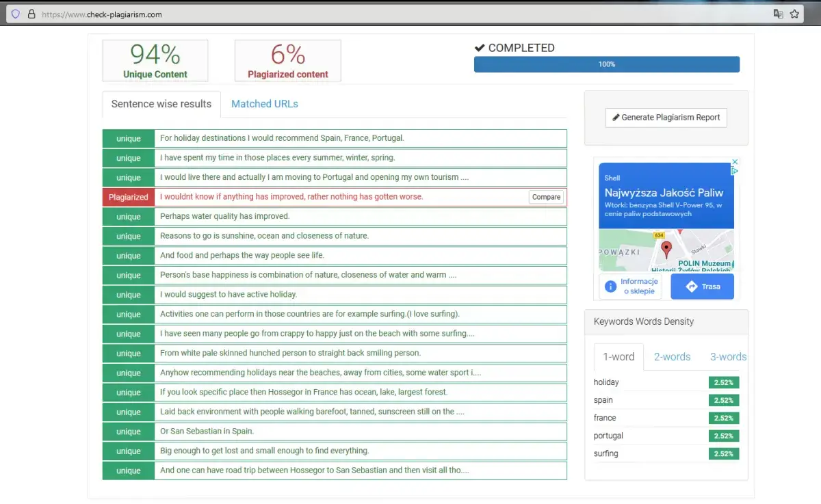This screenshot has height=504, width=821.
Task: Click the 100% progress bar
Action: pyautogui.click(x=607, y=64)
